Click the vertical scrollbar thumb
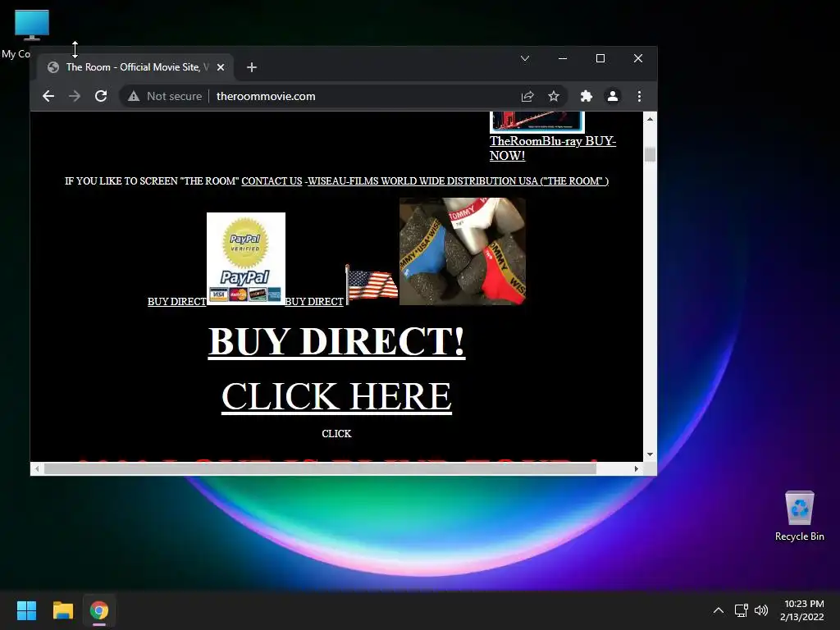This screenshot has width=840, height=630. click(650, 153)
